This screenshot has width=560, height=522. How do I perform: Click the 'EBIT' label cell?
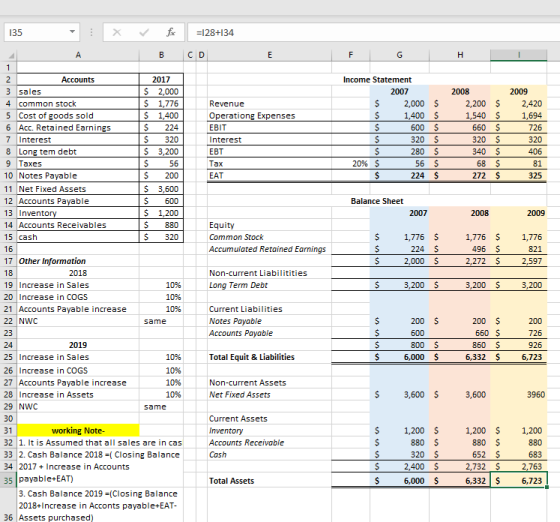[269, 128]
